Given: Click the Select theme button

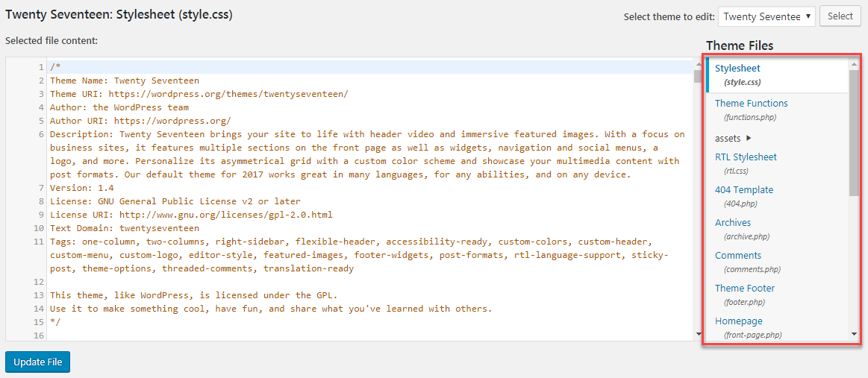Looking at the screenshot, I should [840, 16].
